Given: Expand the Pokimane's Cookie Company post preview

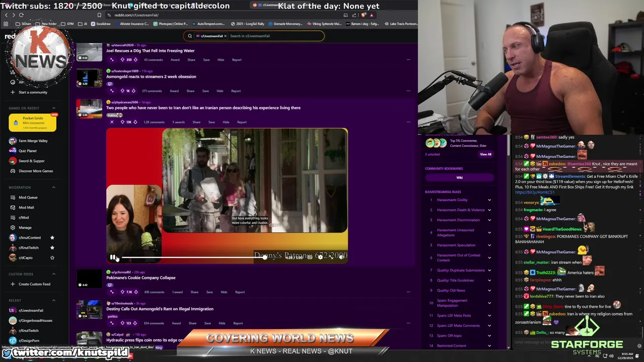Looking at the screenshot, I should click(112, 292).
